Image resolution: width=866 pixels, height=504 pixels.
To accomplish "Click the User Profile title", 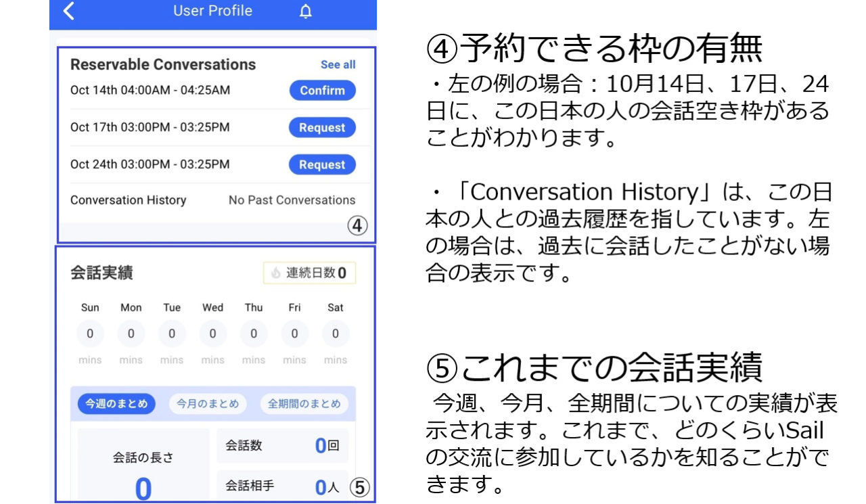I will click(x=212, y=12).
